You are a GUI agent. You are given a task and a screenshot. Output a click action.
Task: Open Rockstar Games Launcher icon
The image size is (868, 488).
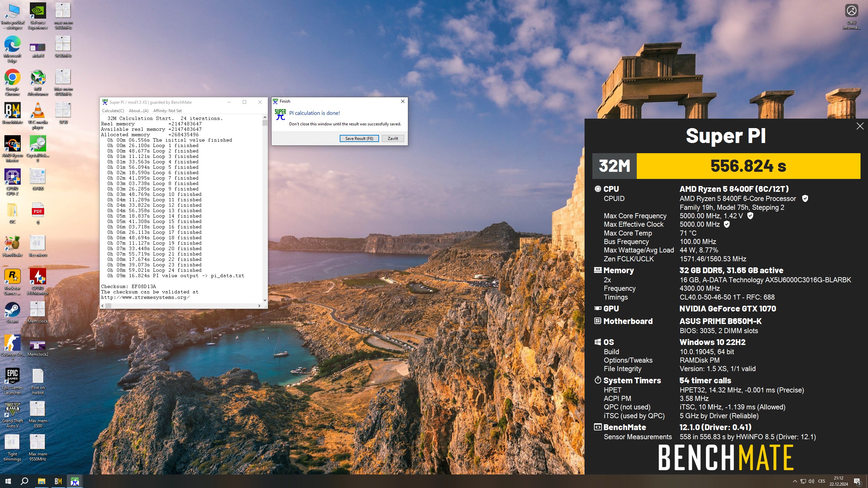pos(13,282)
